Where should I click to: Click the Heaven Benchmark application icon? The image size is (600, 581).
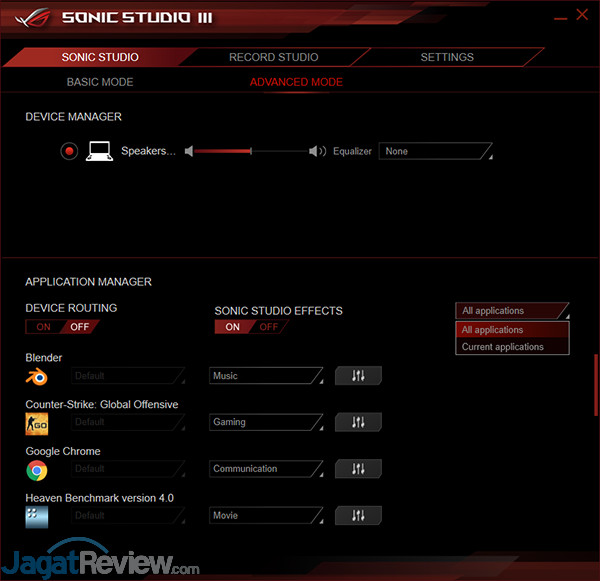37,517
